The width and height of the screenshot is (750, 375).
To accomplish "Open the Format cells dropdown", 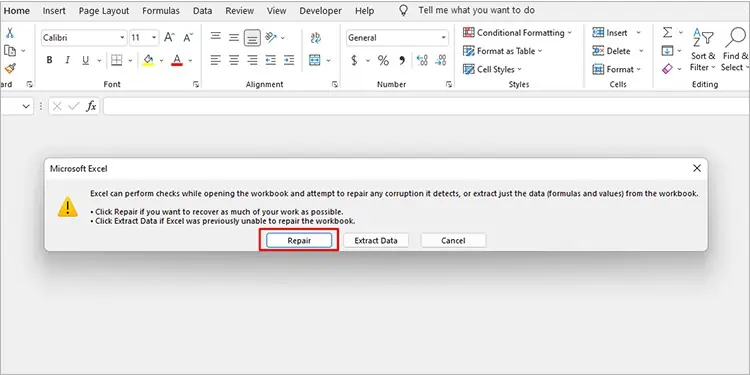I will (x=639, y=69).
